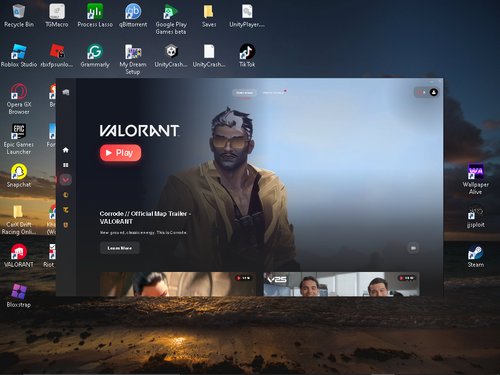Select the red VALORANT icon in Riot sidebar
Screen dimensions: 500x375
pyautogui.click(x=66, y=180)
